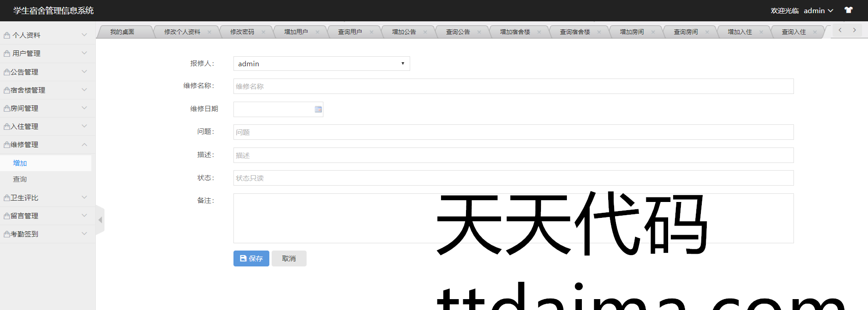Switch to the 查询宿舍楼 tab
Viewport: 868px width, 310px height.
coord(575,32)
